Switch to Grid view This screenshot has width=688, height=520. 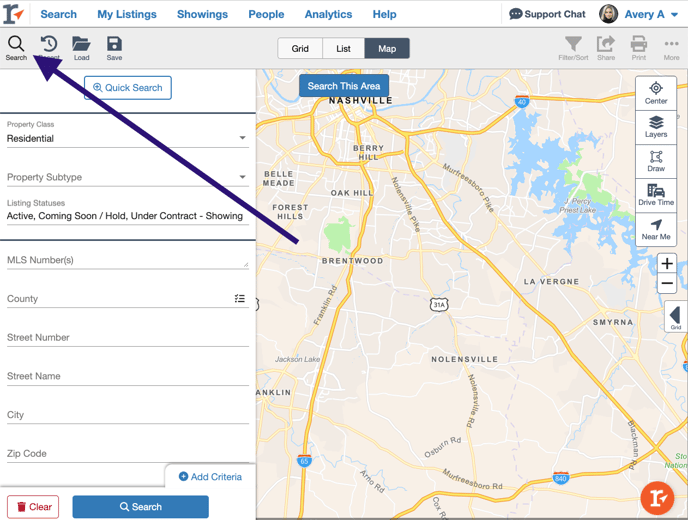click(300, 48)
